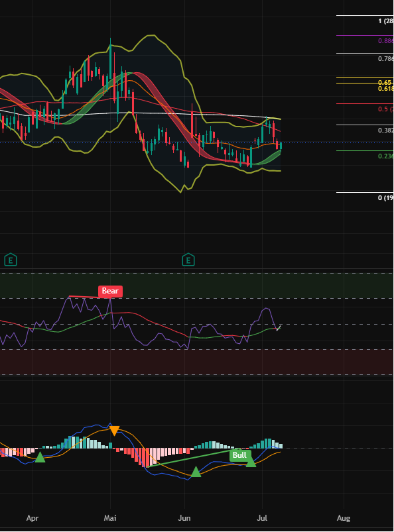Image resolution: width=394 pixels, height=532 pixels.
Task: Click the Aug label on time axis
Action: pos(344,518)
